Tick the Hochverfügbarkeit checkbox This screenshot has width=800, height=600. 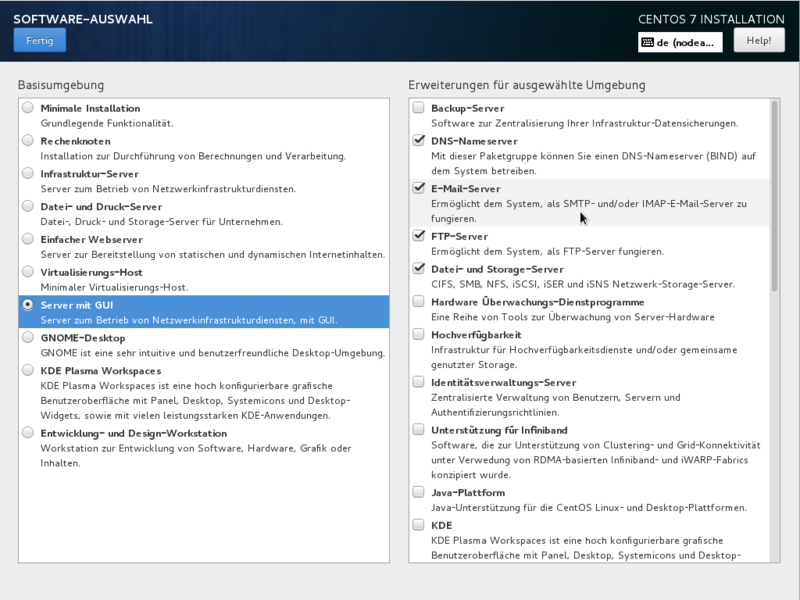pos(418,334)
